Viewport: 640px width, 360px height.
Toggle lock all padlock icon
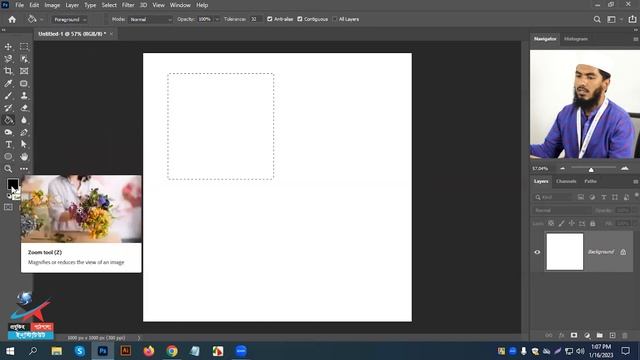tap(593, 223)
